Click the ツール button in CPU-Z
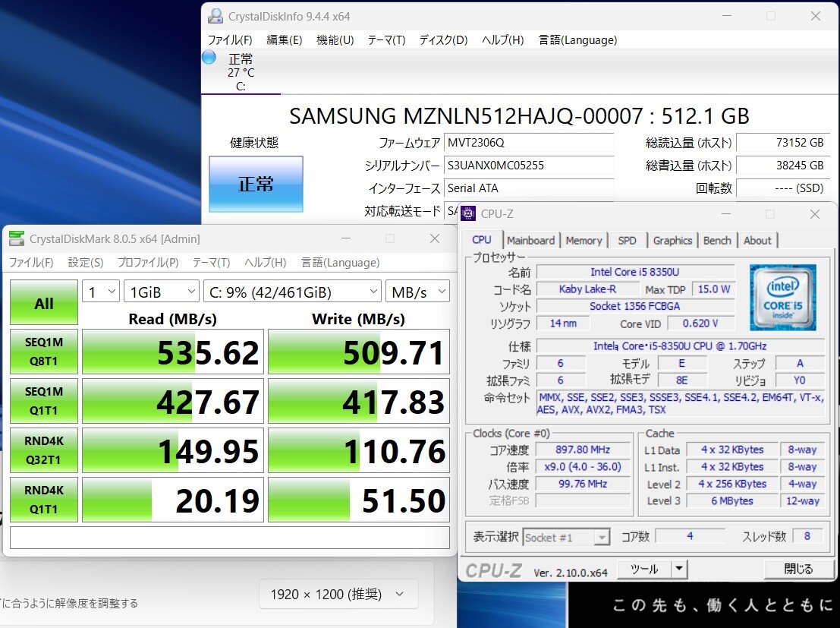840x628 pixels. pyautogui.click(x=644, y=569)
